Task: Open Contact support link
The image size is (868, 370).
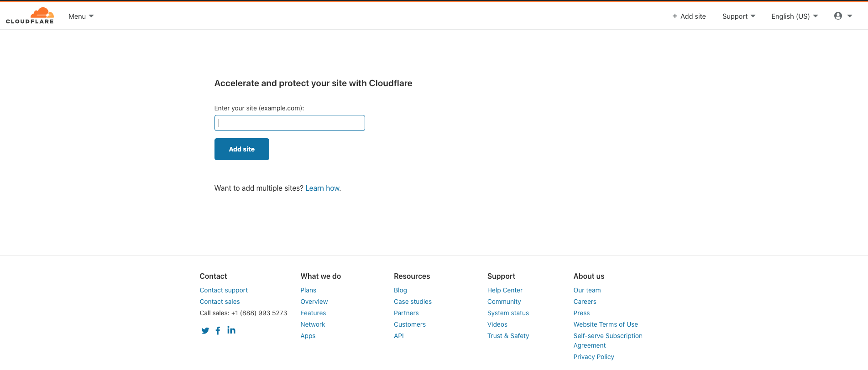Action: [x=224, y=290]
